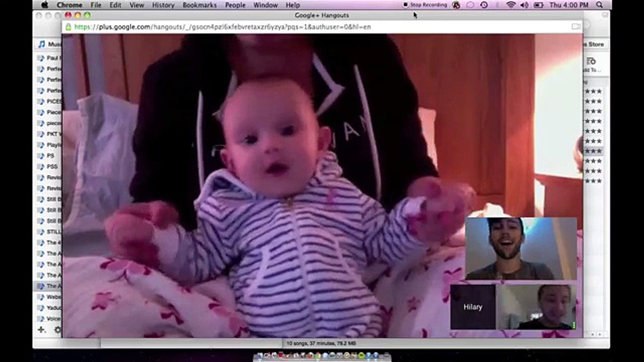Open the Apple menu
644x362 pixels.
coord(44,5)
